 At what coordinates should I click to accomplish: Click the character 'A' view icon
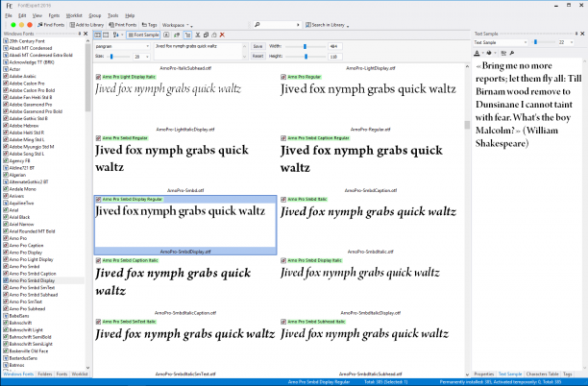click(x=166, y=35)
